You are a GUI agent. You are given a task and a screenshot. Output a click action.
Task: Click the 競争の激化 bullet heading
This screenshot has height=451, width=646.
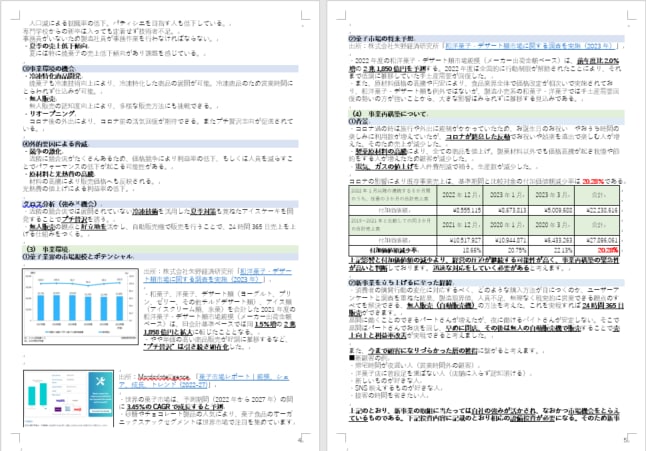46,151
